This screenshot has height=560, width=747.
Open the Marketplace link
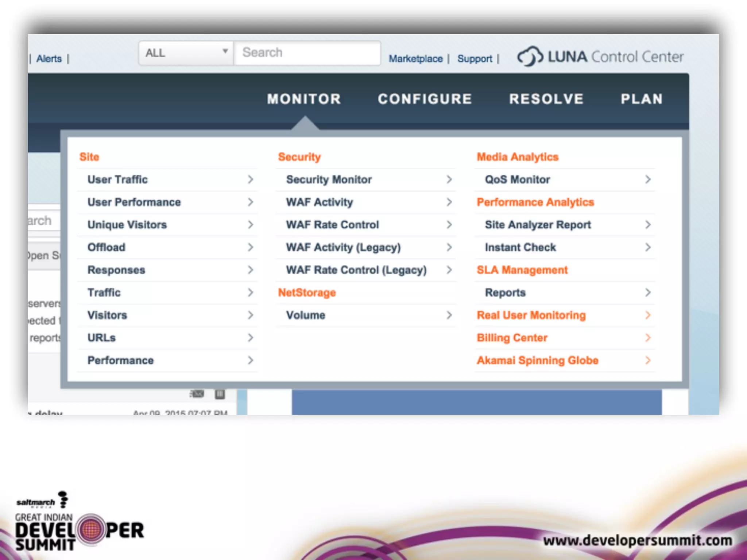click(415, 59)
